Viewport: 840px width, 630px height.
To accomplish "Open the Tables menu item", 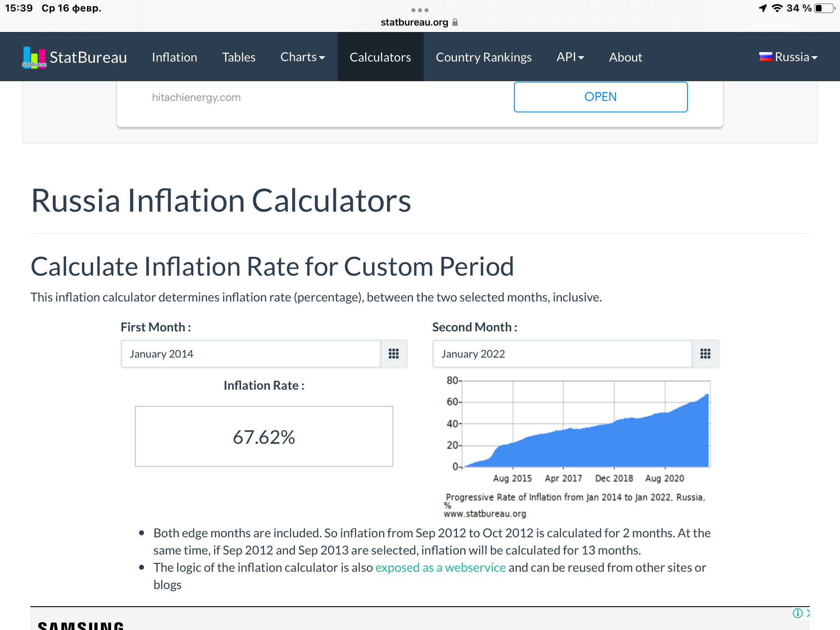I will click(x=239, y=57).
